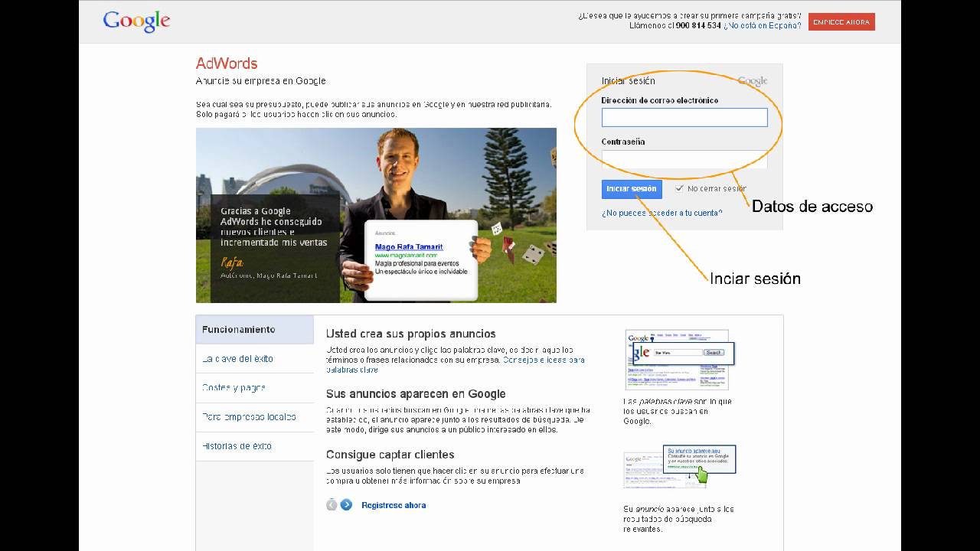Open '¿No puedes acceder a tu cuenta?' link
This screenshot has height=551, width=980.
661,213
